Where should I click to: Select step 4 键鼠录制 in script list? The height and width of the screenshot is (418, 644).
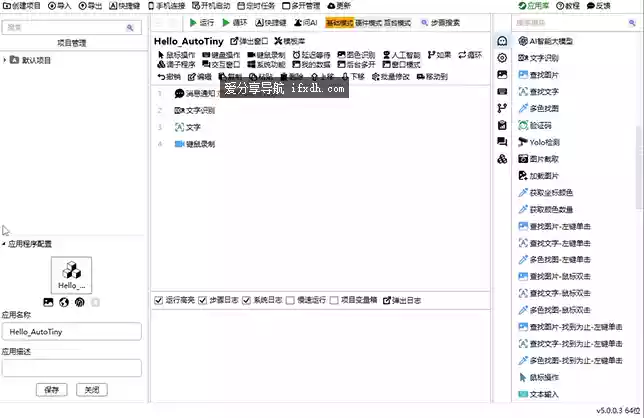(x=195, y=144)
